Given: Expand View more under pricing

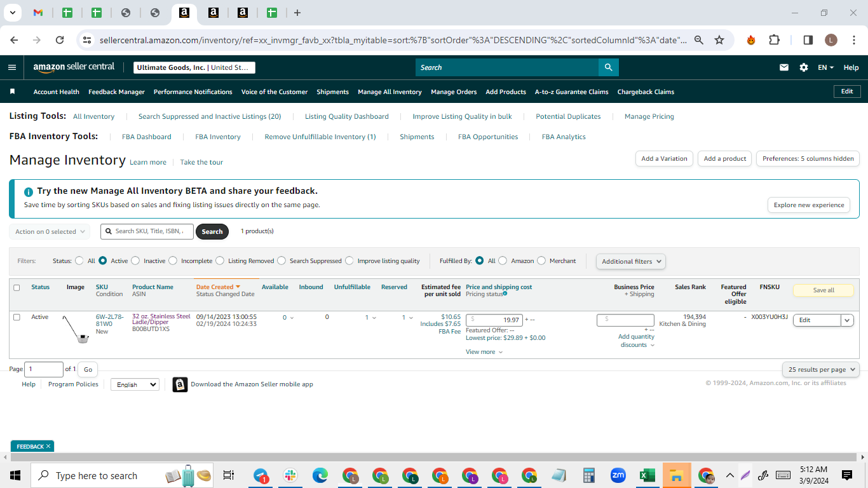Looking at the screenshot, I should pos(484,352).
